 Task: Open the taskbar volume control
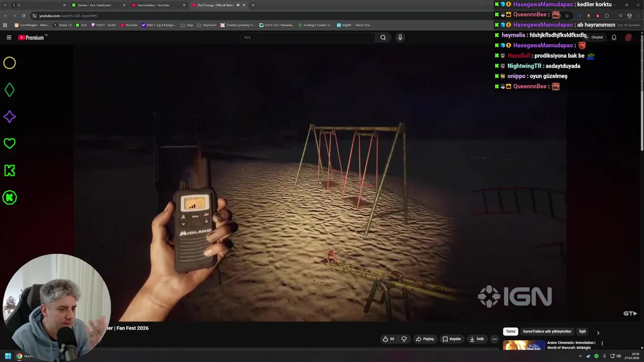(x=619, y=356)
